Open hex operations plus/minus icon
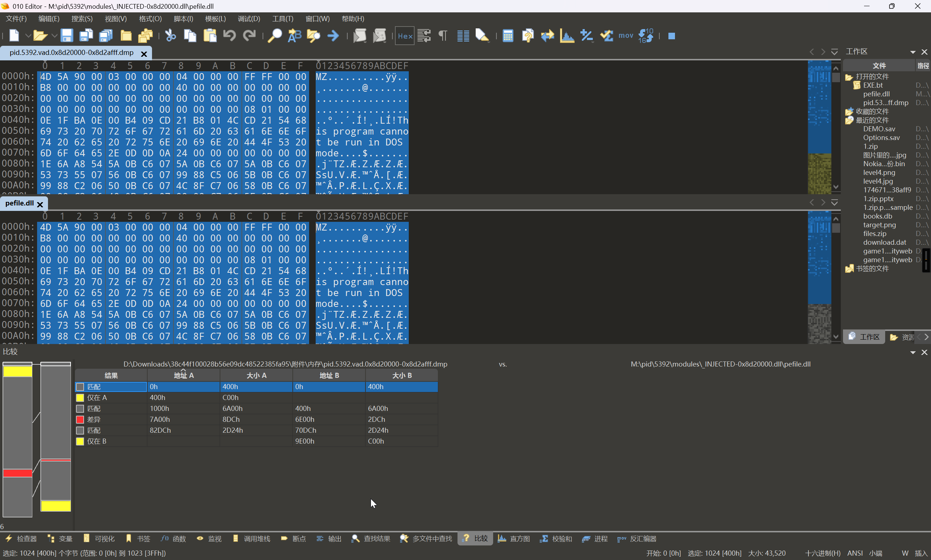931x560 pixels. pyautogui.click(x=587, y=36)
